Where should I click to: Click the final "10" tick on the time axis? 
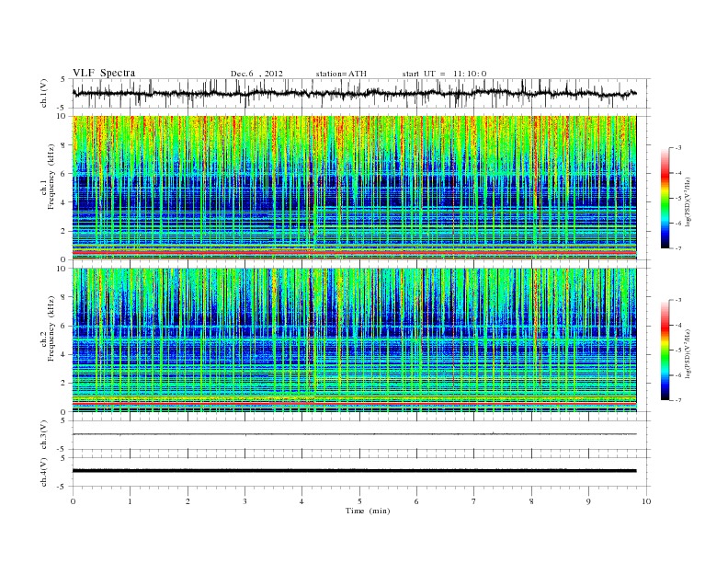(x=646, y=501)
